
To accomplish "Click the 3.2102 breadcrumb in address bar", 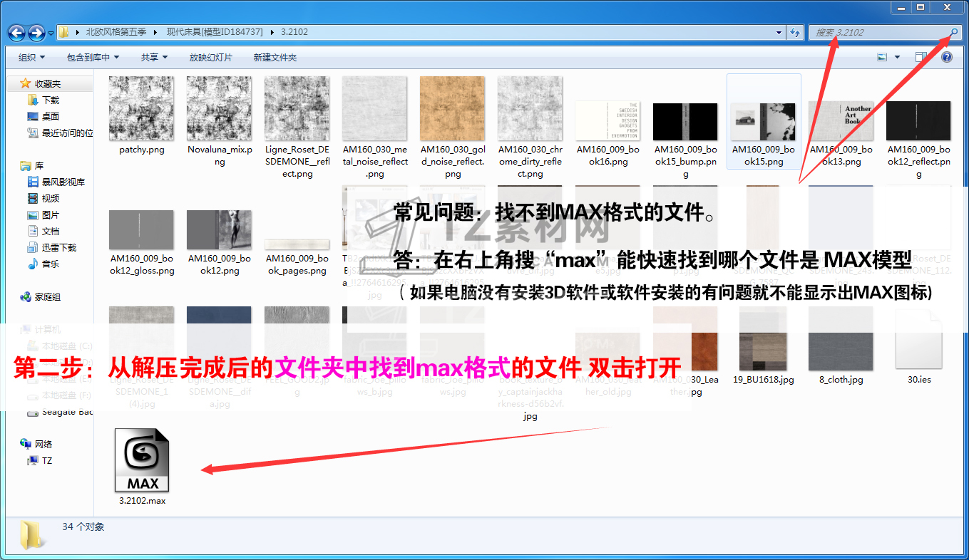I will click(294, 32).
